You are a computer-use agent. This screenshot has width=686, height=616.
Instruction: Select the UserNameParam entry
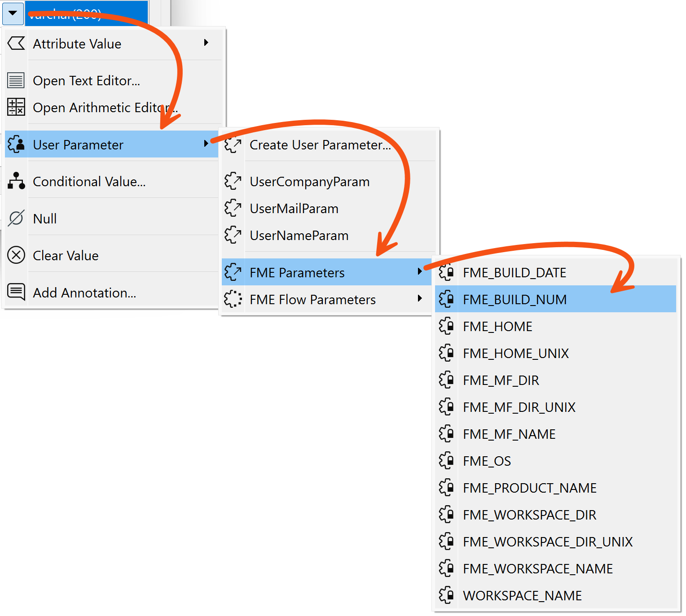coord(299,235)
